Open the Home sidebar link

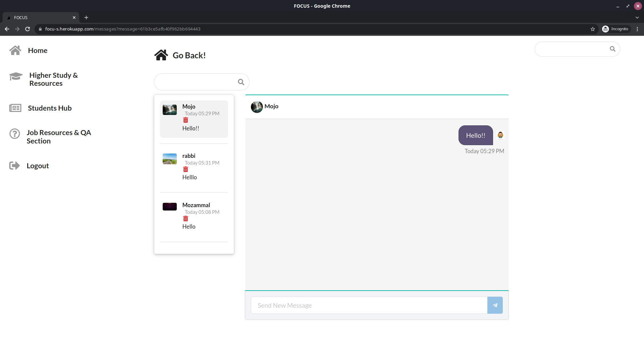point(38,51)
